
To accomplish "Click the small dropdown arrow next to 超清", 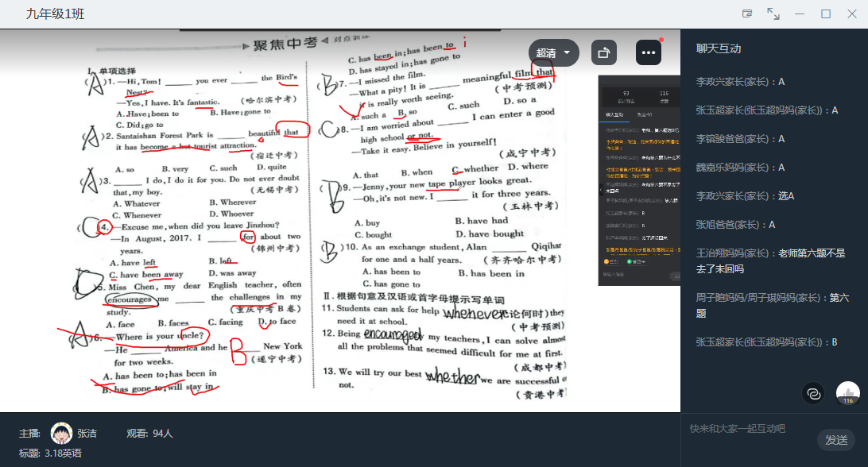I will [x=567, y=53].
